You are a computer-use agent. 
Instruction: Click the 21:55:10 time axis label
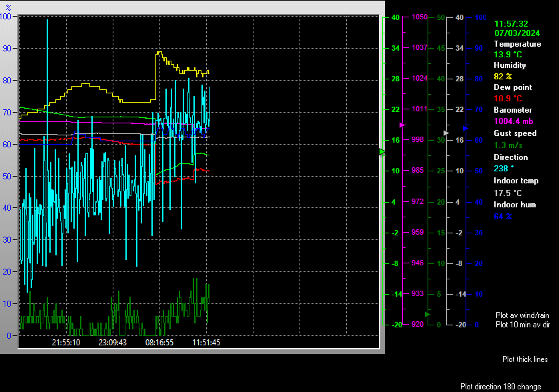(66, 343)
